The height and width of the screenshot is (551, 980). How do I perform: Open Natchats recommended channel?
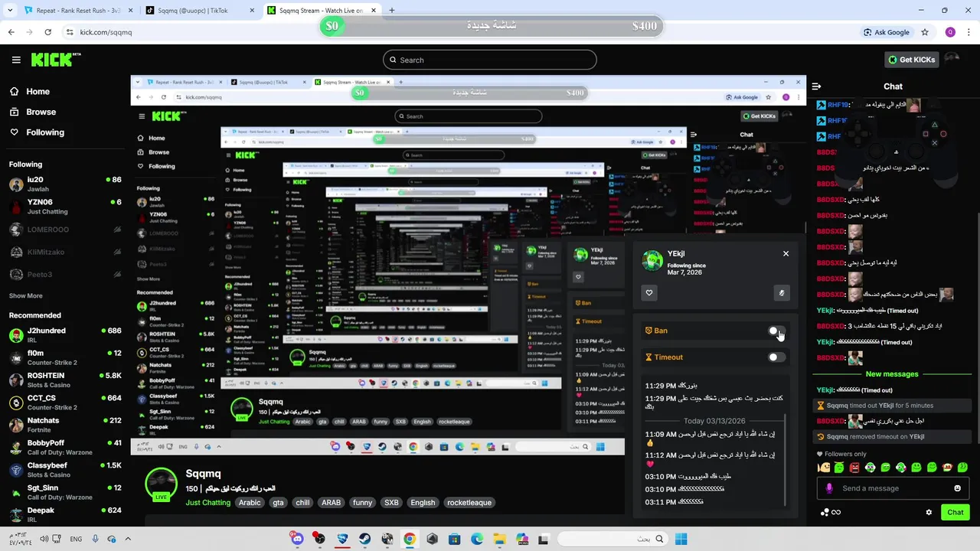click(x=64, y=425)
